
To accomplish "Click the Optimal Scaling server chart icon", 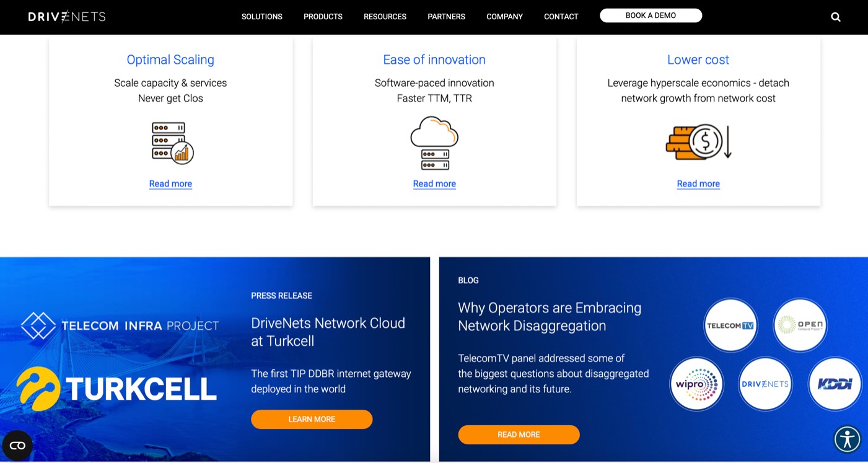I will (x=172, y=143).
